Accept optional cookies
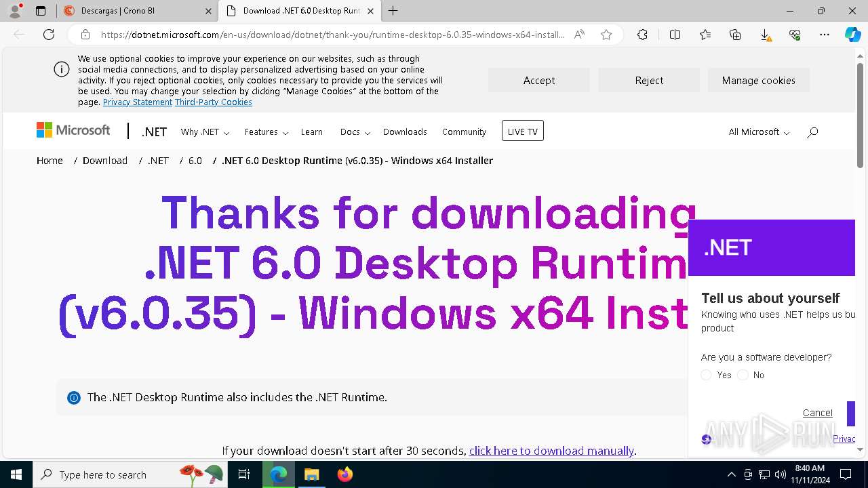Screen dimensions: 868x488 tap(539, 80)
